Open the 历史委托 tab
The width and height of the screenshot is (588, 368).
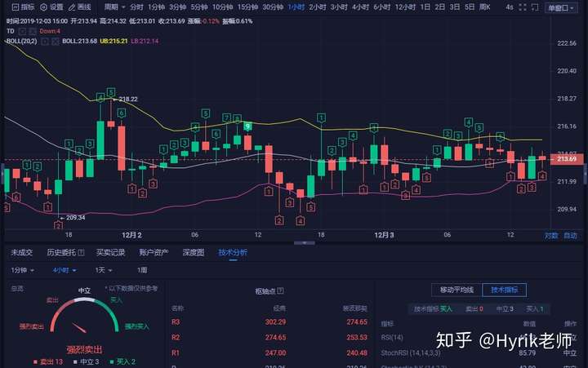point(61,253)
